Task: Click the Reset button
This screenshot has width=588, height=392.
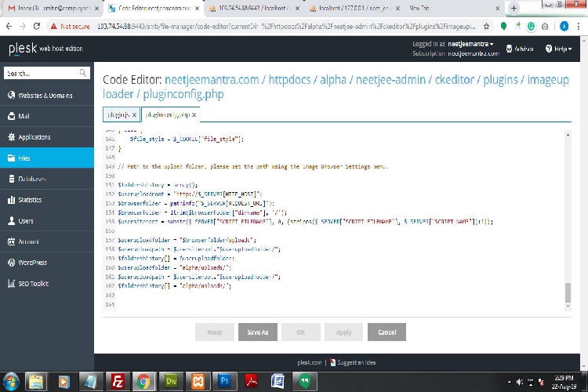Action: (x=215, y=332)
